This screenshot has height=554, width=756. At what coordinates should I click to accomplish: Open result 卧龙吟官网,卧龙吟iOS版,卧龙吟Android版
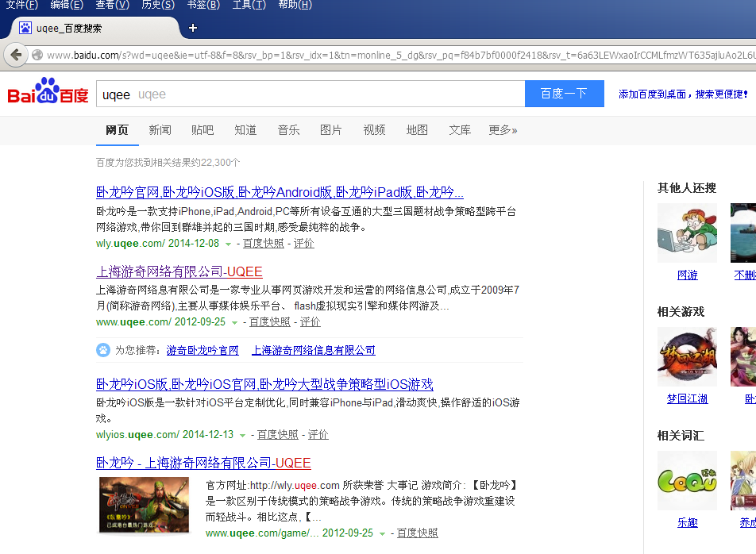click(280, 192)
